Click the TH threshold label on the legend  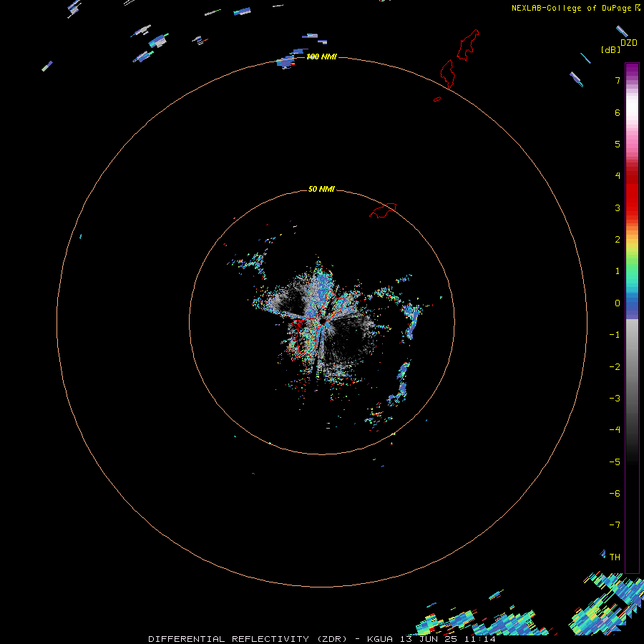[615, 557]
